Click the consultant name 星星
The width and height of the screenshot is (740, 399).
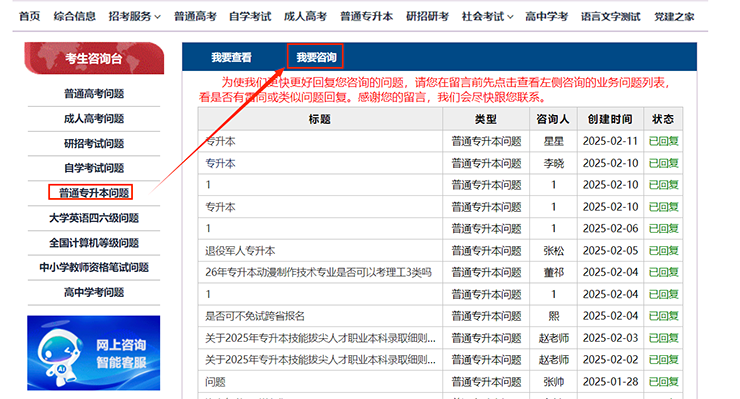click(x=554, y=141)
